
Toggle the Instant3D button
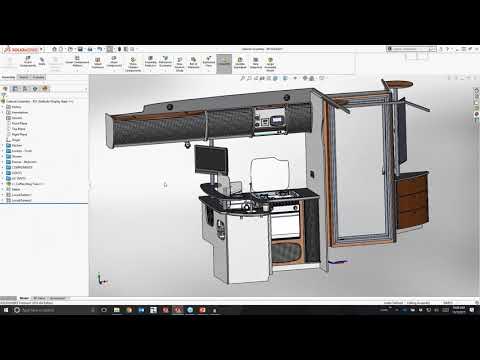click(x=224, y=63)
